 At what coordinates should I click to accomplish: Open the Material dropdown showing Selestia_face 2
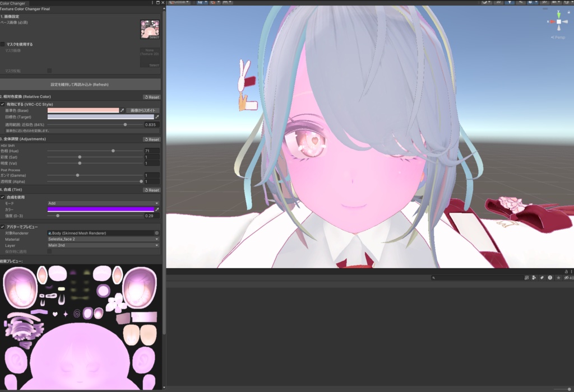pos(103,240)
